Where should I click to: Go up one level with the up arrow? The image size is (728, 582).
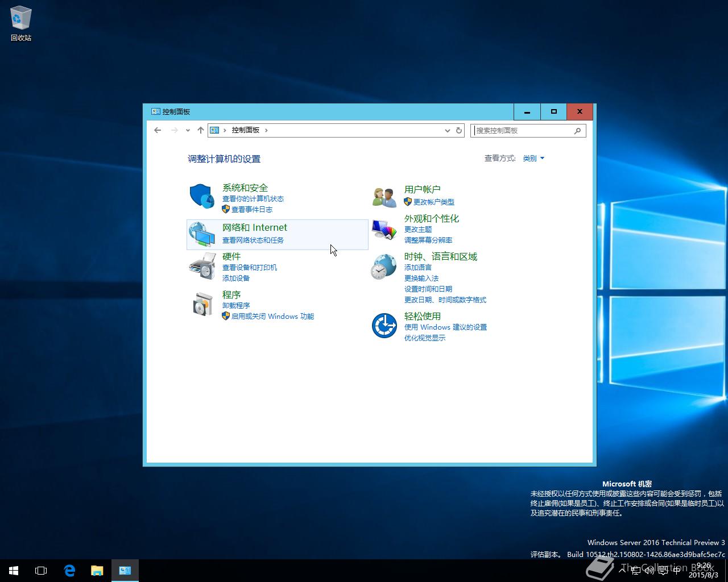[200, 130]
